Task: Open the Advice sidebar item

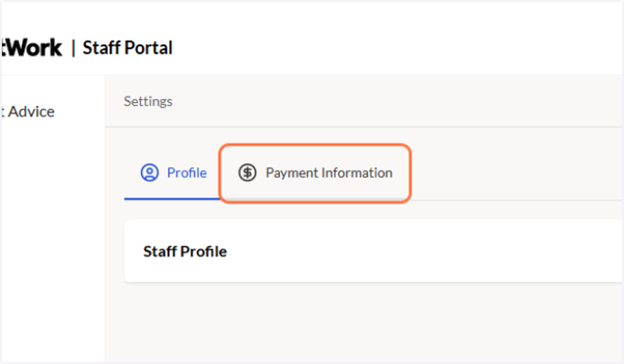Action: tap(28, 112)
